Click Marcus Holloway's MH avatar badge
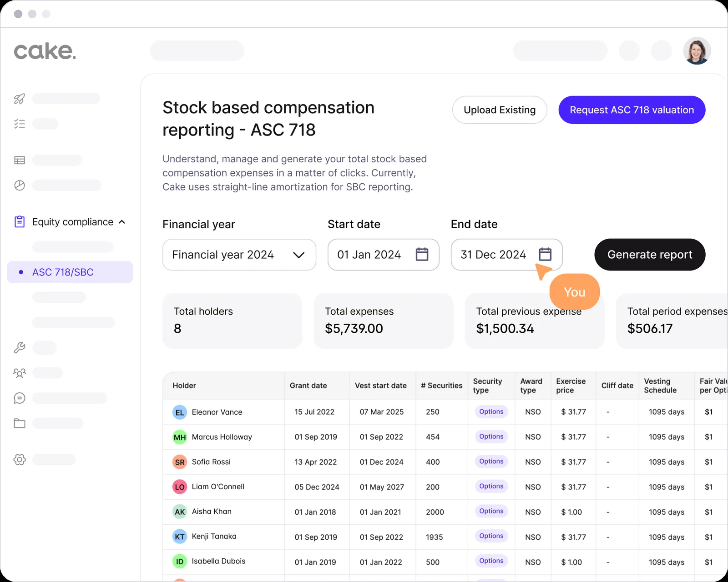This screenshot has width=728, height=582. [x=180, y=437]
